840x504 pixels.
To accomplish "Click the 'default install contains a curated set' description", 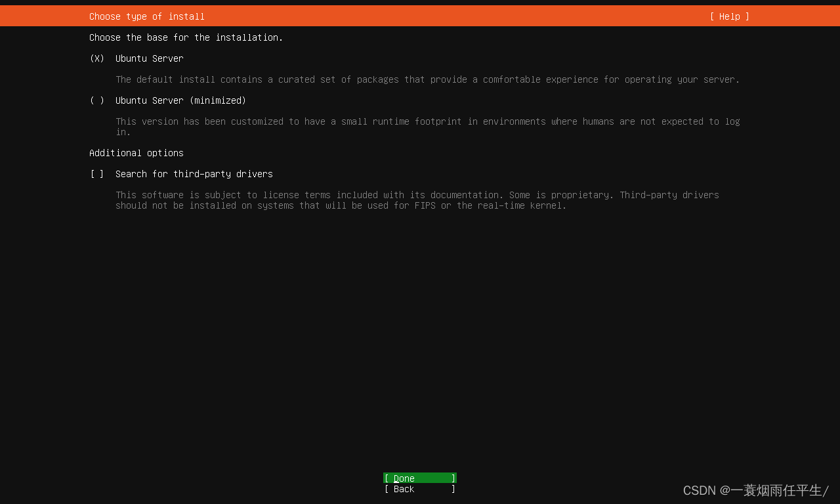I will 428,79.
